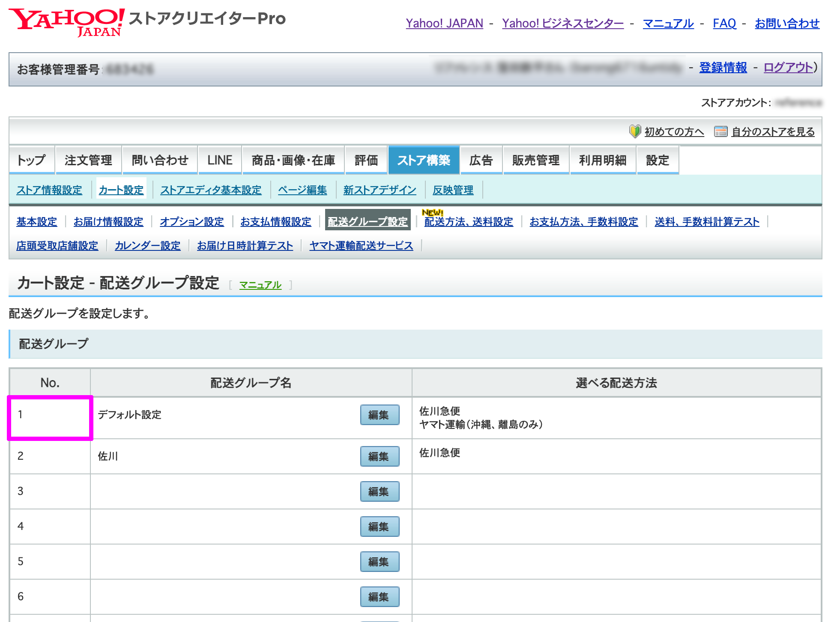Image resolution: width=840 pixels, height=622 pixels.
Task: Click the store window icon beside 自分のストアを見る
Action: point(721,131)
